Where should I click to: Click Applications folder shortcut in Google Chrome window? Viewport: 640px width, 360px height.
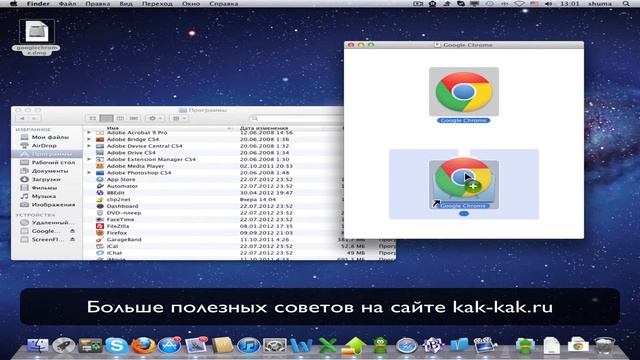[x=464, y=184]
